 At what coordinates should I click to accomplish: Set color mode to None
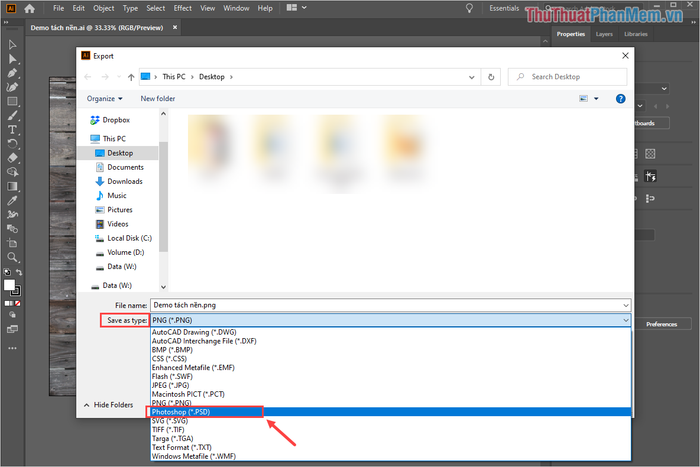point(18,304)
